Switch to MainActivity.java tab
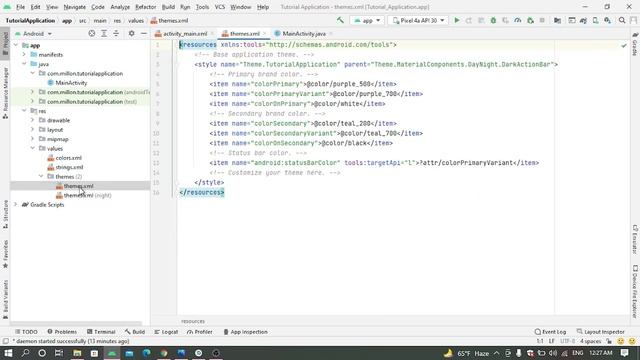 click(304, 33)
